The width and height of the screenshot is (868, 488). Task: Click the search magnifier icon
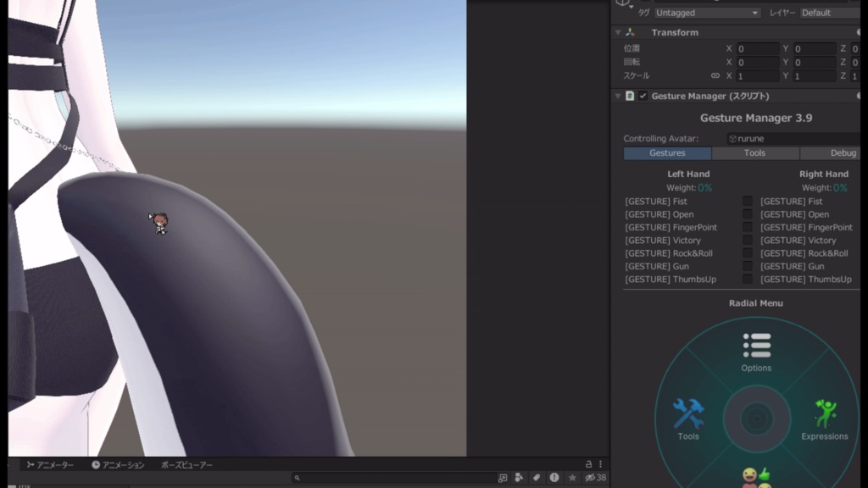[298, 478]
